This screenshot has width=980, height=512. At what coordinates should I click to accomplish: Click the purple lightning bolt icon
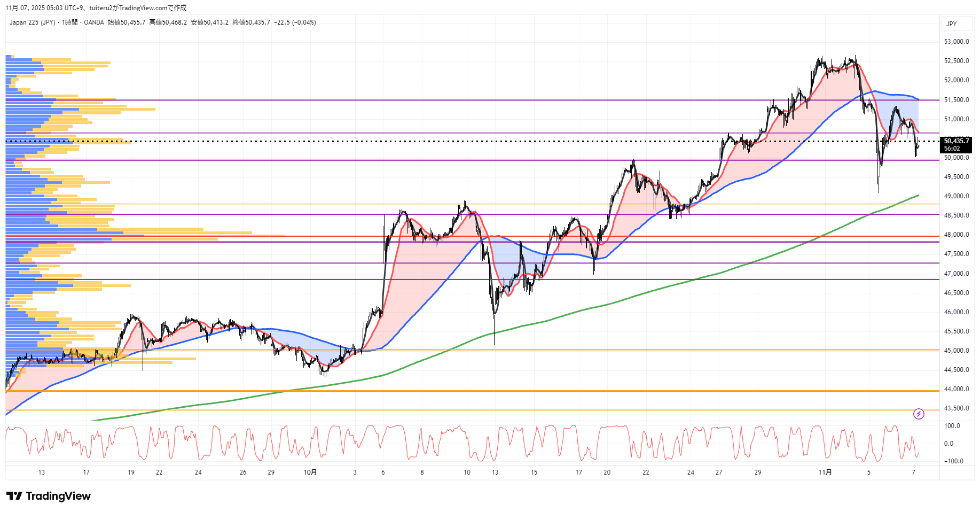pos(919,414)
